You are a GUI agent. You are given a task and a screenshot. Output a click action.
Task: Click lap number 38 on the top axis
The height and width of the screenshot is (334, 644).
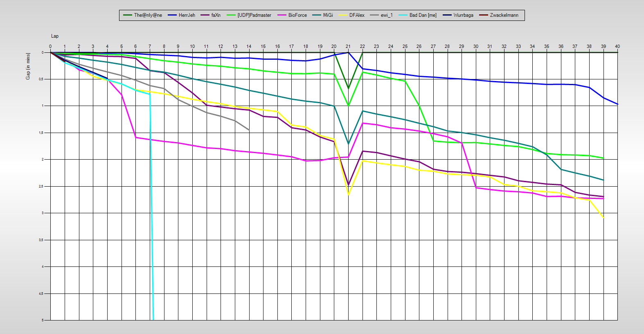[x=589, y=46]
